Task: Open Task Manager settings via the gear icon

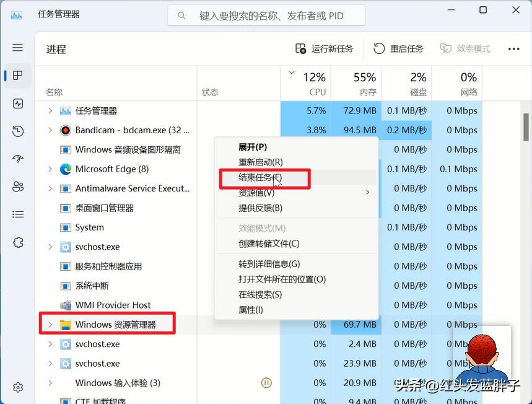Action: [x=17, y=387]
